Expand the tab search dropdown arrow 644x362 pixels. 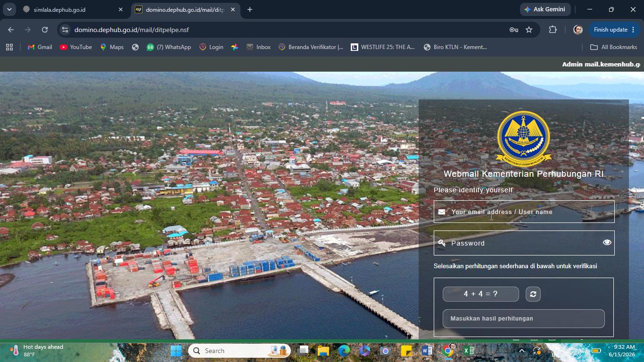point(9,9)
